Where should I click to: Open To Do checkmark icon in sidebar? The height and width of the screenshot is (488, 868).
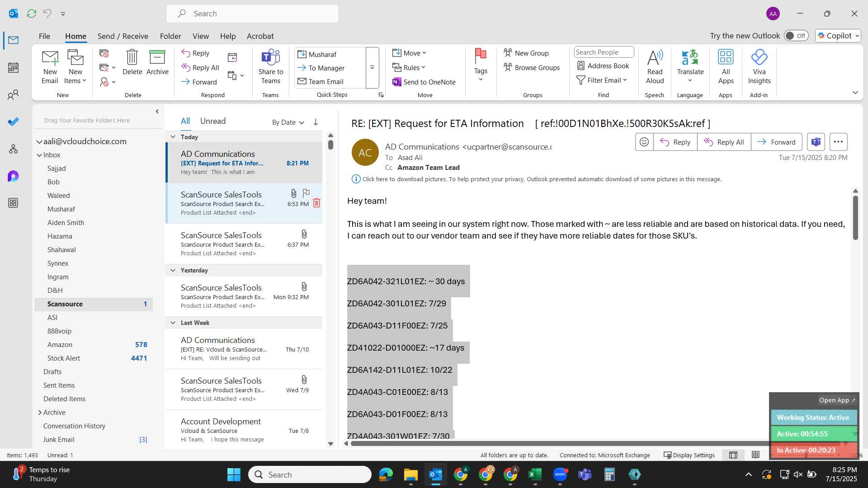tap(13, 122)
